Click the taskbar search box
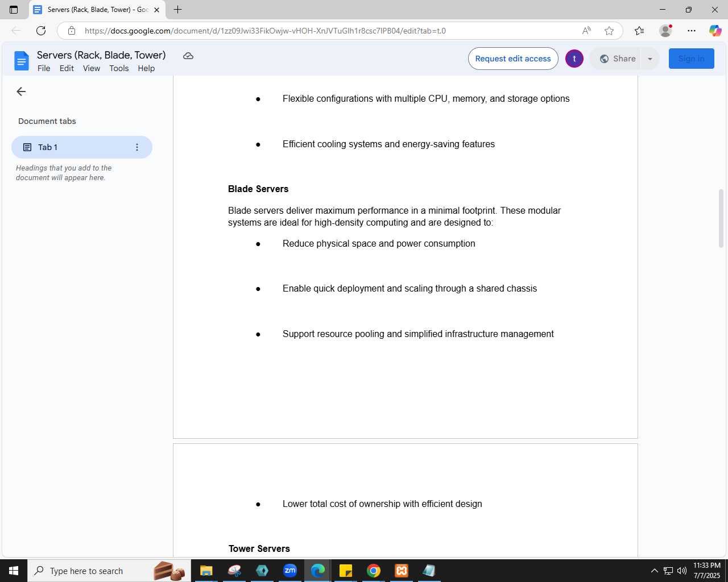Image resolution: width=728 pixels, height=582 pixels. tap(110, 571)
